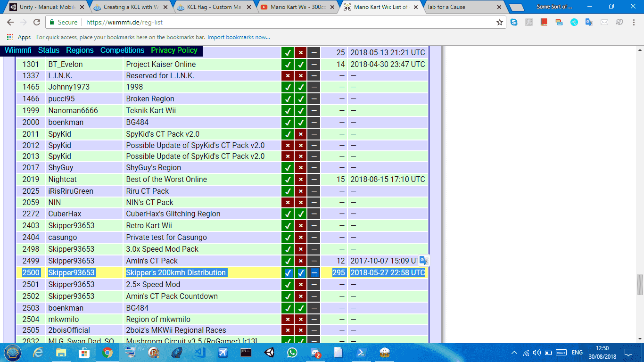Screen dimensions: 644x362
Task: Open the Chrome three-dot menu
Action: coord(634,22)
